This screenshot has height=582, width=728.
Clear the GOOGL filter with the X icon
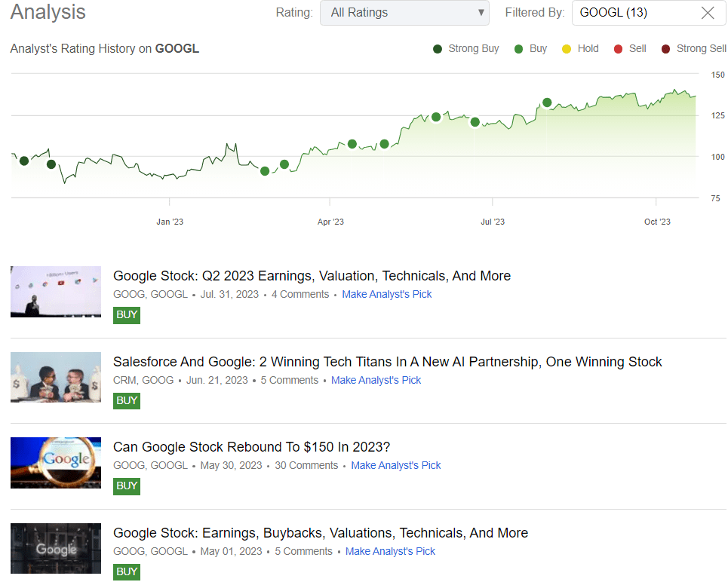pyautogui.click(x=707, y=13)
